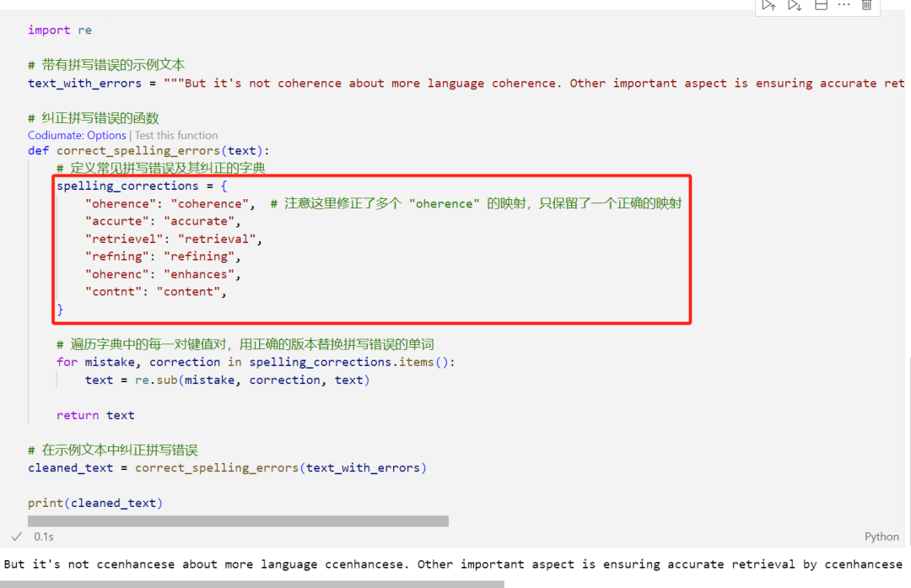The width and height of the screenshot is (911, 588).
Task: Click the correct_spelling_errors function name in def
Action: point(138,151)
